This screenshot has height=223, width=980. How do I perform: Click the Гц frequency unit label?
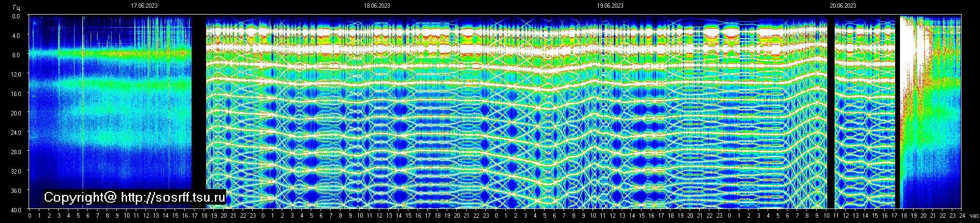click(16, 7)
